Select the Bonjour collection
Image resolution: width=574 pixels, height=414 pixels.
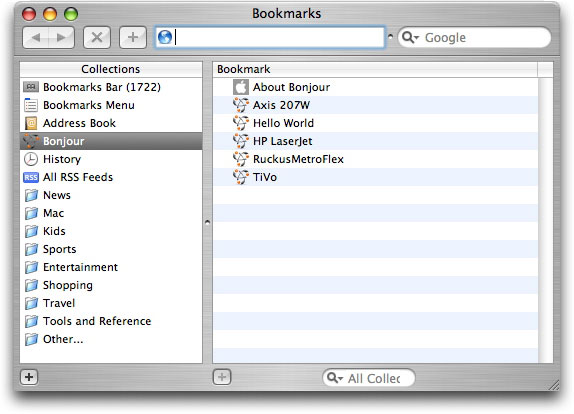(111, 141)
